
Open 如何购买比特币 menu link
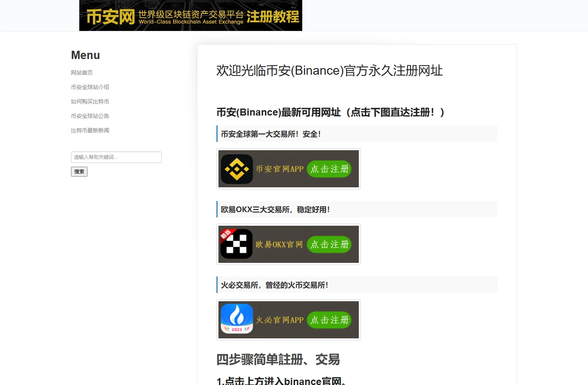90,102
